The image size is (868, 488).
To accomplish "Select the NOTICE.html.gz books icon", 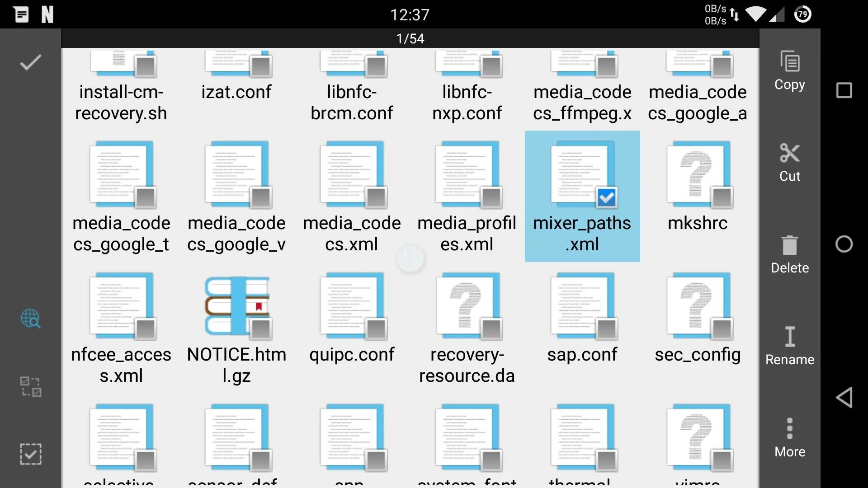I will 237,306.
